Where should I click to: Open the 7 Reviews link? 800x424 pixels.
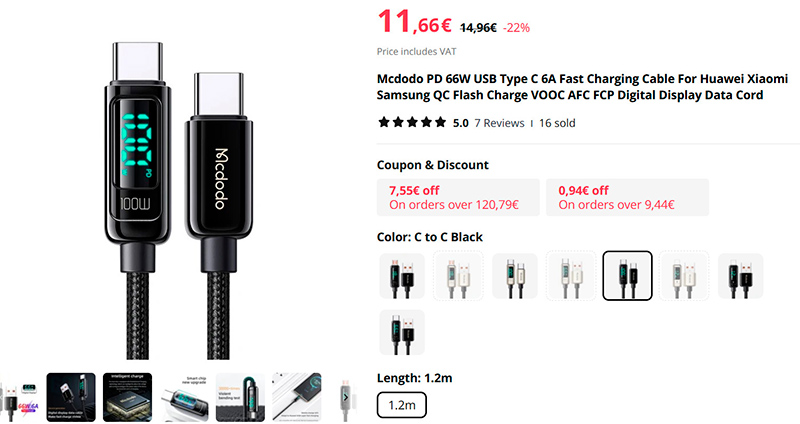pyautogui.click(x=499, y=123)
